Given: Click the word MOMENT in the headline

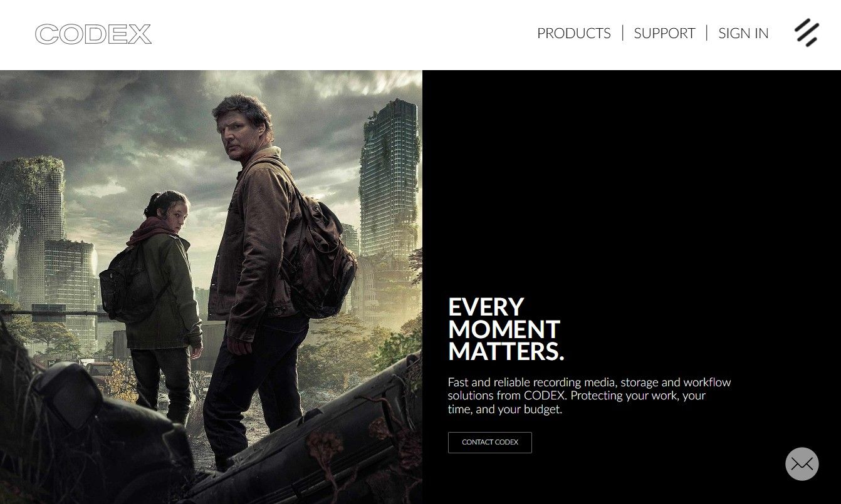Looking at the screenshot, I should pyautogui.click(x=504, y=329).
